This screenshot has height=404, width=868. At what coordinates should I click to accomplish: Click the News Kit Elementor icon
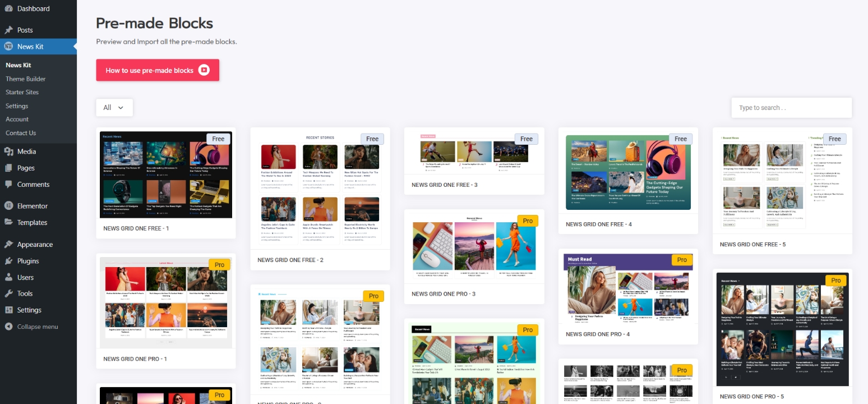tap(9, 47)
